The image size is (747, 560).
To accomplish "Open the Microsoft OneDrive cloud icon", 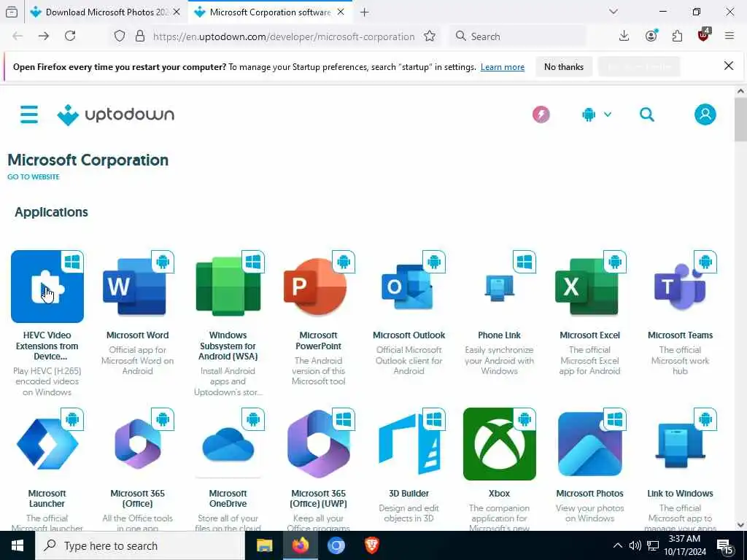I will click(x=228, y=444).
